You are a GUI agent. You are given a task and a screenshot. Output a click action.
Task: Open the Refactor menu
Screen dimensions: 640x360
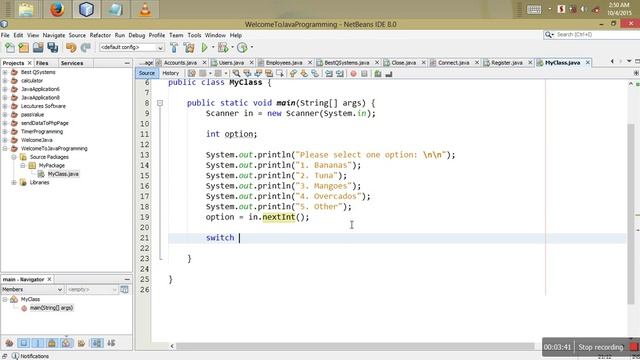100,35
